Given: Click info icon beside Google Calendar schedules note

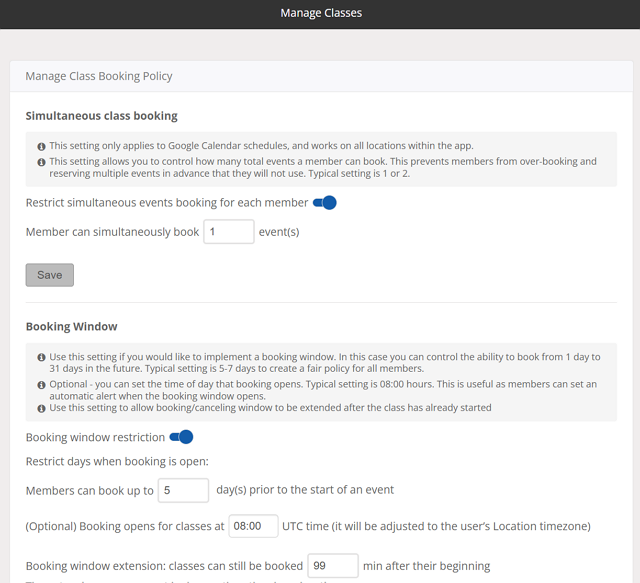Looking at the screenshot, I should point(42,145).
